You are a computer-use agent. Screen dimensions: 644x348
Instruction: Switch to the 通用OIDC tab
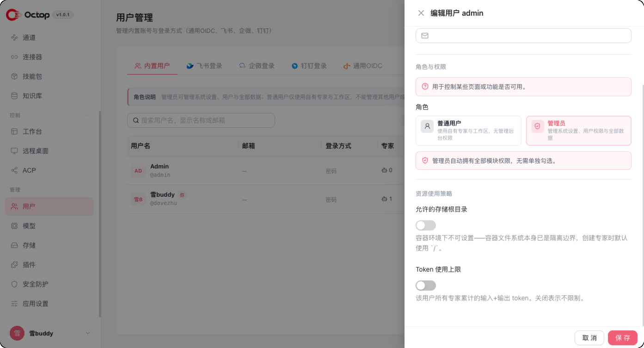pyautogui.click(x=362, y=66)
